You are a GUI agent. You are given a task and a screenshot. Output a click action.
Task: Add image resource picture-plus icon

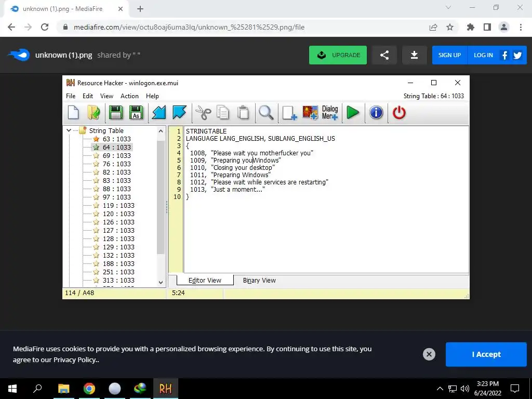(310, 113)
